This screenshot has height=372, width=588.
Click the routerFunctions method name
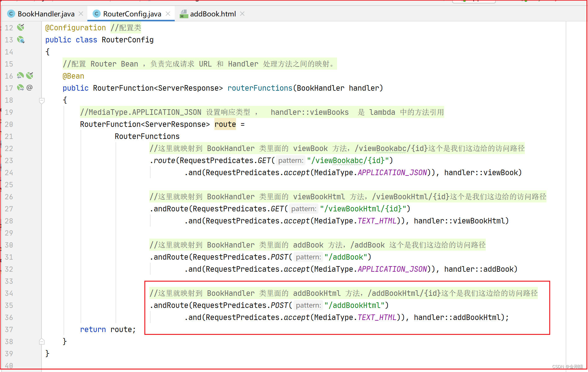pyautogui.click(x=260, y=88)
